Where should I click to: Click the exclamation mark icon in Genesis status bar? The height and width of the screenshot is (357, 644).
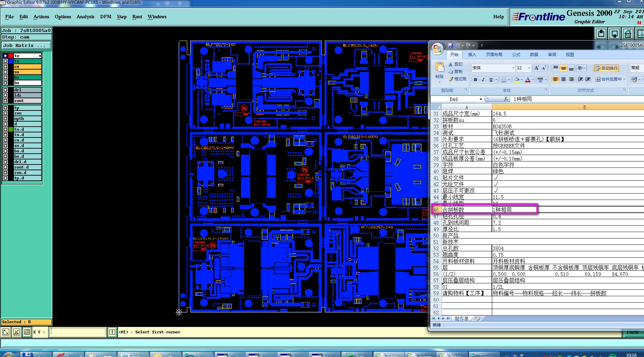coord(112,332)
